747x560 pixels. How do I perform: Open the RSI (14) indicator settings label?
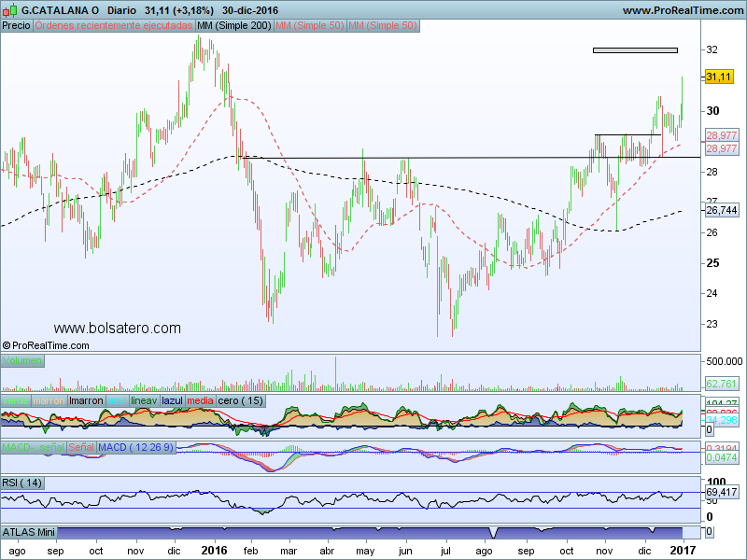pyautogui.click(x=22, y=483)
